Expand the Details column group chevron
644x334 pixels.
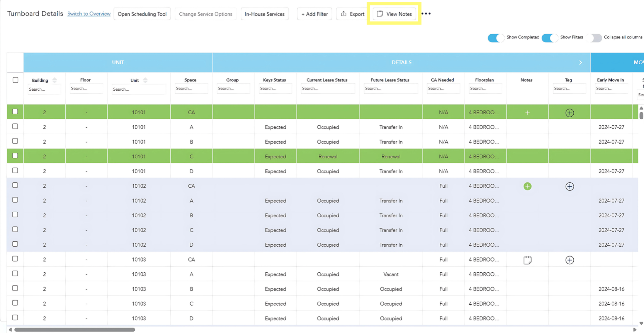(580, 62)
